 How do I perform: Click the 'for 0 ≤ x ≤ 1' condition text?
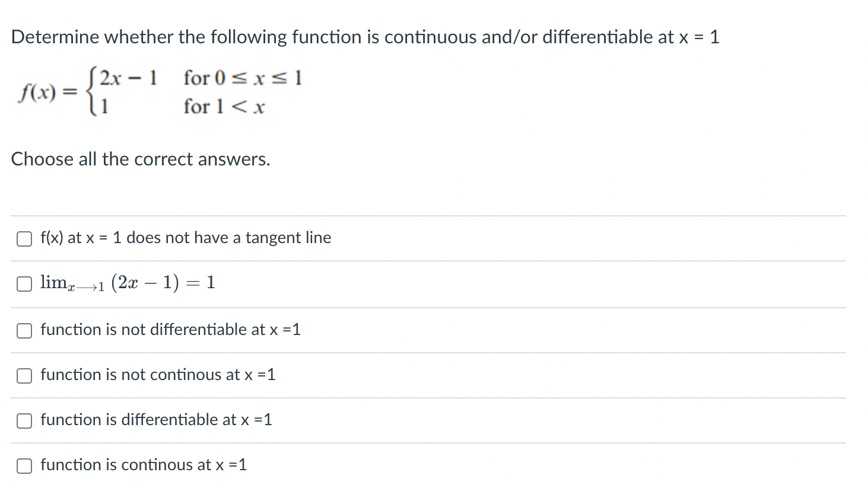[x=243, y=78]
